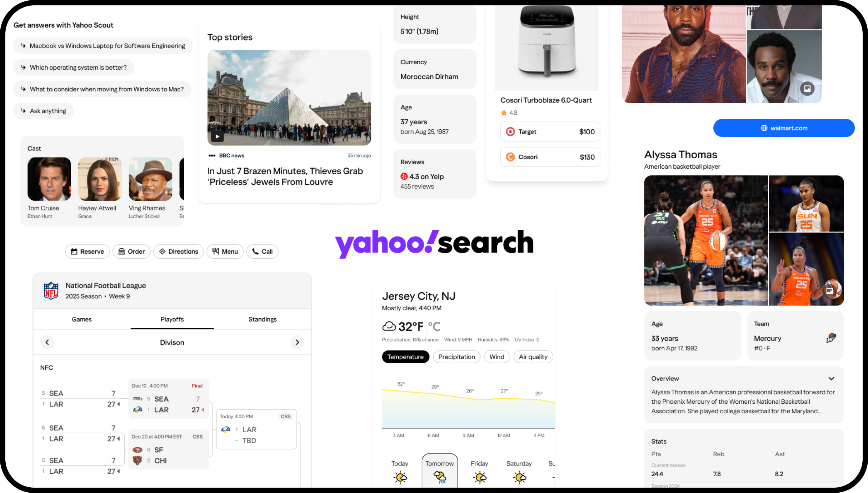This screenshot has width=868, height=493.
Task: Switch the weather chart to Wind
Action: tap(497, 357)
